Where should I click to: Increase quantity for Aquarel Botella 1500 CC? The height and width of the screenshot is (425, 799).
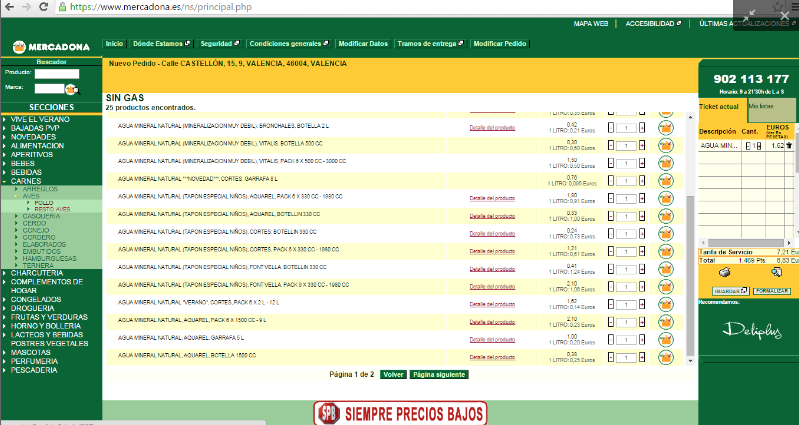642,357
